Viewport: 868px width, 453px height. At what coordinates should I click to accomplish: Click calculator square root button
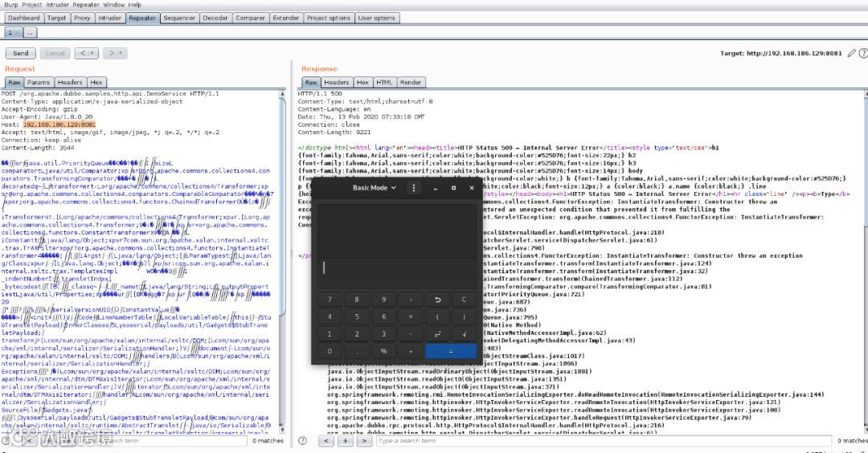[x=464, y=334]
